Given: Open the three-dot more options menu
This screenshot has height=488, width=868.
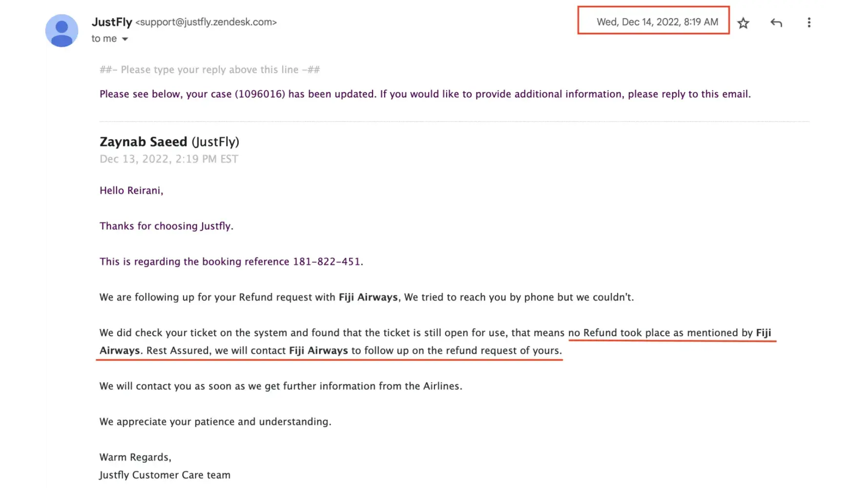Looking at the screenshot, I should tap(809, 22).
